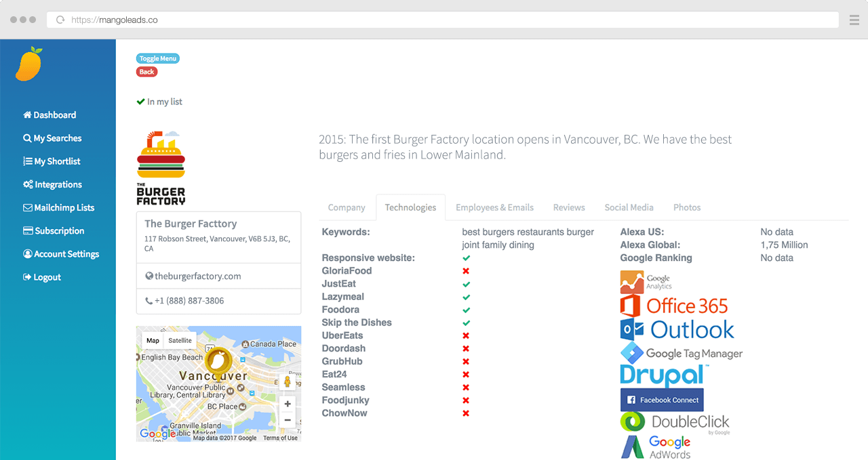Switch the map to Satellite view
Image resolution: width=868 pixels, height=460 pixels.
[x=180, y=341]
